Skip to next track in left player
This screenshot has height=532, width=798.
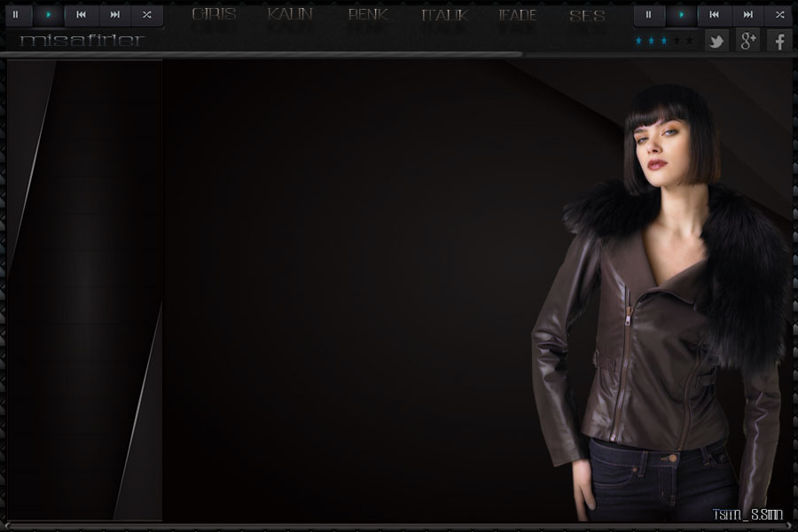coord(114,15)
